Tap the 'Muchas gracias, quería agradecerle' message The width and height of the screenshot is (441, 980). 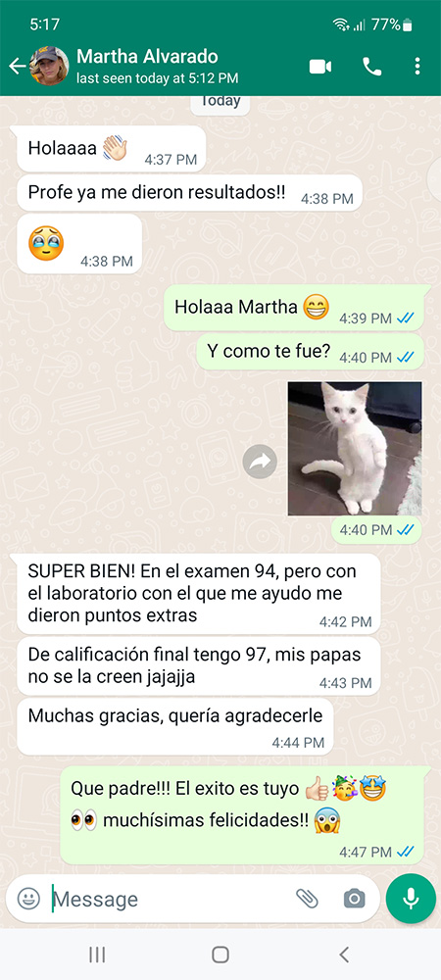pyautogui.click(x=174, y=727)
